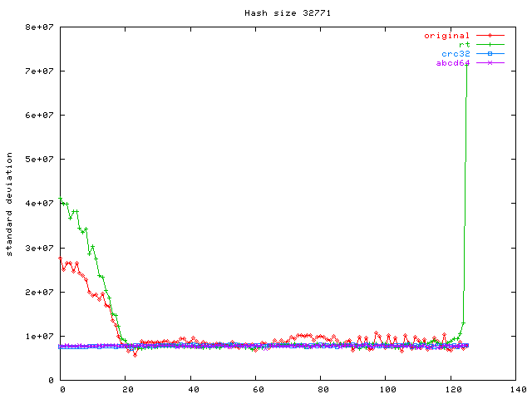This screenshot has height=399, width=532.
Task: Click the x-axis value "40"
Action: (x=194, y=390)
